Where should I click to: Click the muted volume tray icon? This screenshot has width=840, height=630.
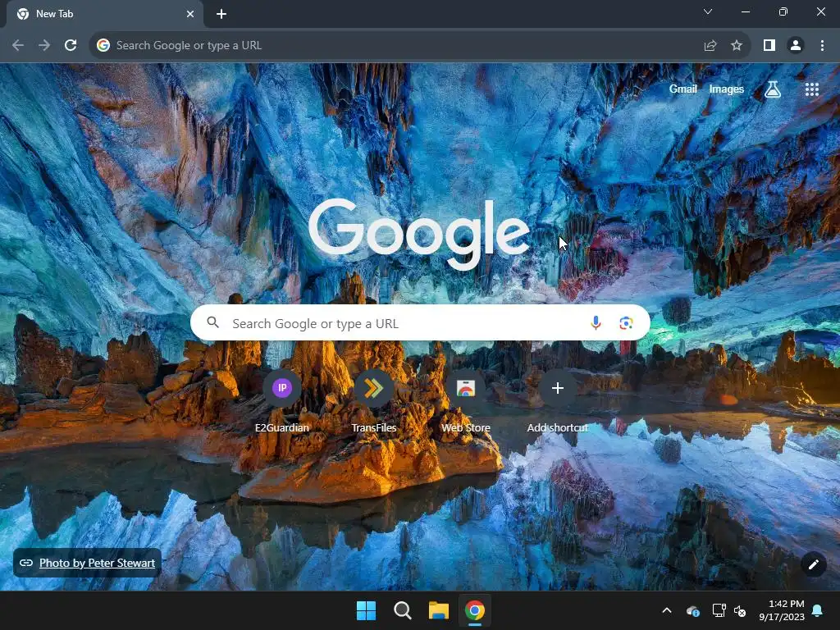click(740, 610)
